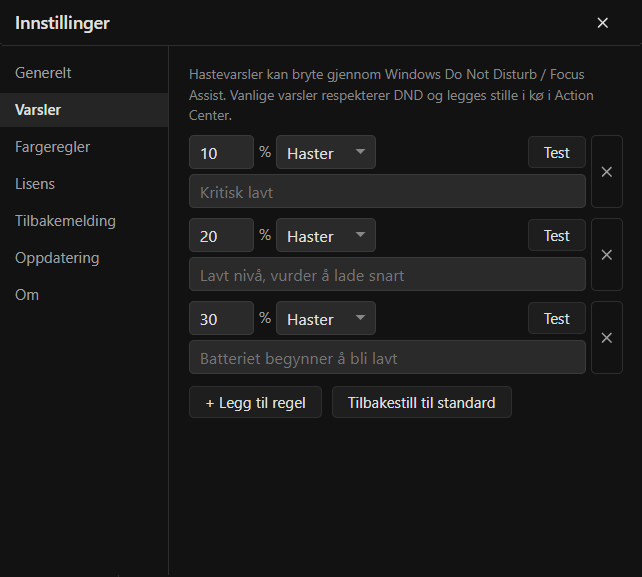Open Haster dropdown for the 20% rule

[326, 235]
